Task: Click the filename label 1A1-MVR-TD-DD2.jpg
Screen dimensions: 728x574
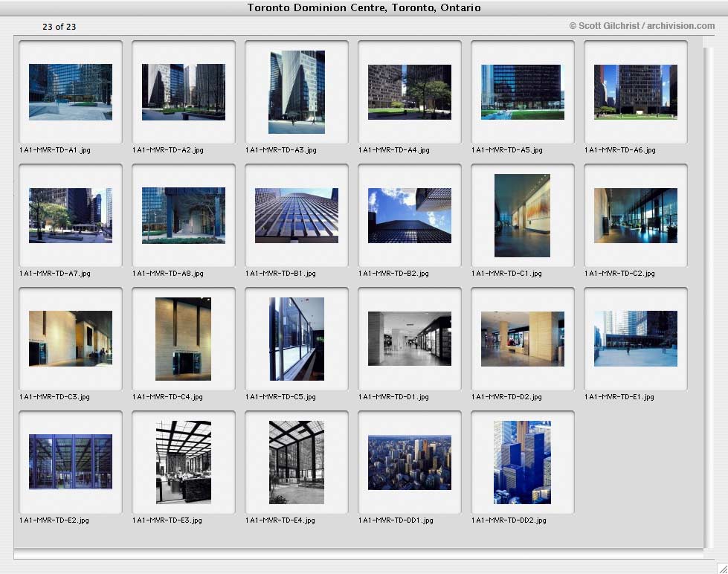Action: [509, 520]
